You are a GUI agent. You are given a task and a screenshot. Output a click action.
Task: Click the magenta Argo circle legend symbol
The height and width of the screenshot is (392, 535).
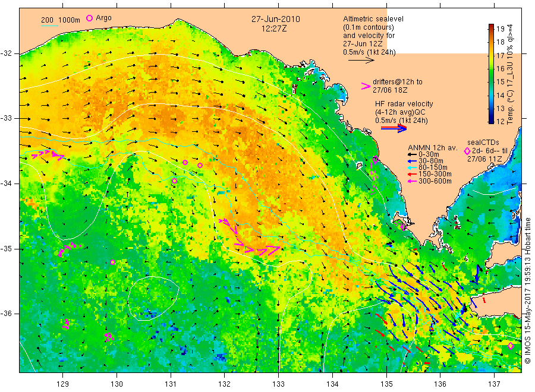[x=89, y=18]
